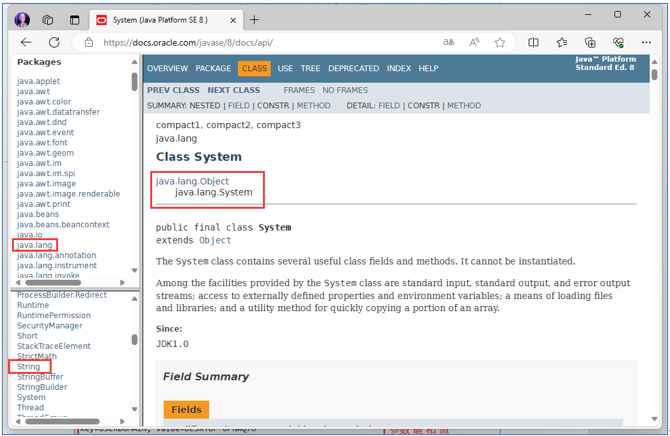This screenshot has width=670, height=436.
Task: Click the NO FRAMES link
Action: pyautogui.click(x=345, y=90)
